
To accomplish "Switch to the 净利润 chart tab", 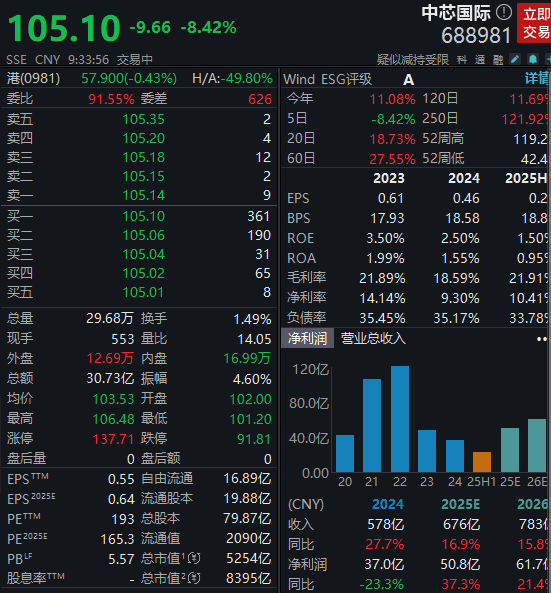I will 307,338.
